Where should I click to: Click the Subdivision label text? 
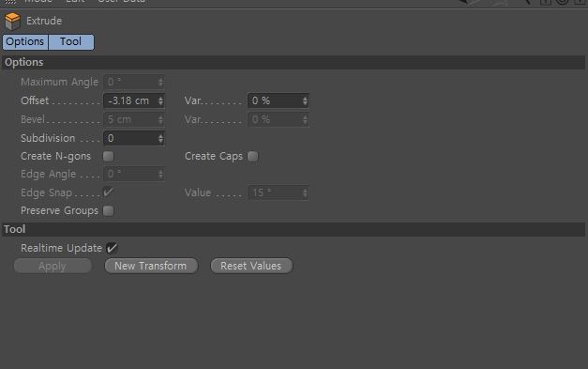(48, 139)
